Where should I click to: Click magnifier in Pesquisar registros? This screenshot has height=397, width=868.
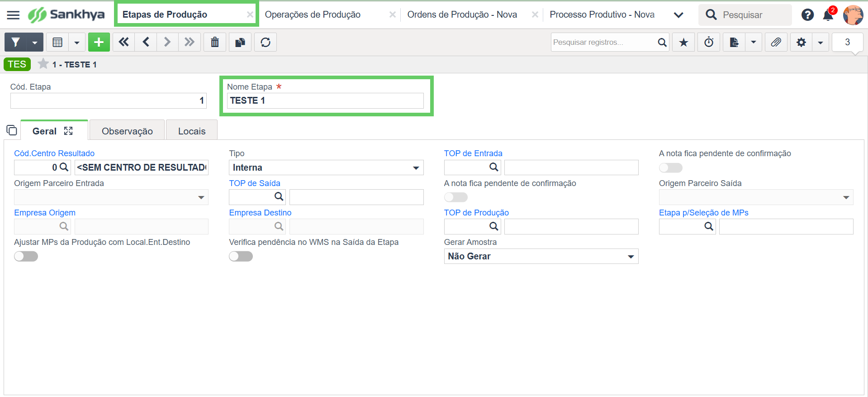(x=662, y=42)
